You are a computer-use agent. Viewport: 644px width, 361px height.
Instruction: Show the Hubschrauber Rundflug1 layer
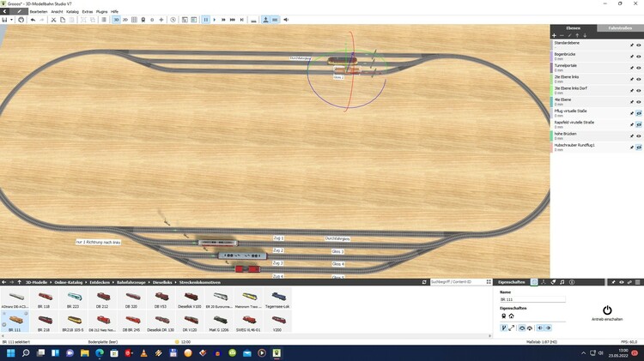click(639, 147)
